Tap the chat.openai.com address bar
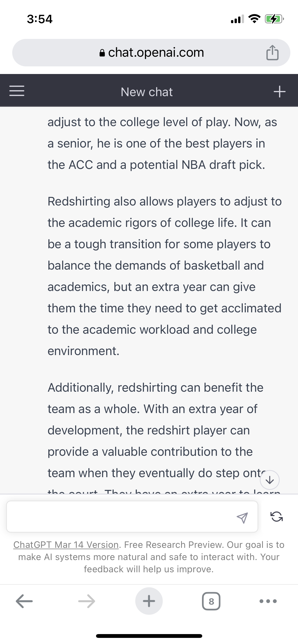The width and height of the screenshot is (298, 644). 151,53
